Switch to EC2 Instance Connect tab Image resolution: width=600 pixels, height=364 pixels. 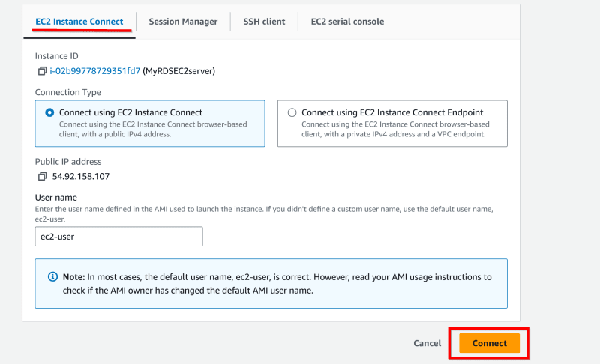[79, 22]
